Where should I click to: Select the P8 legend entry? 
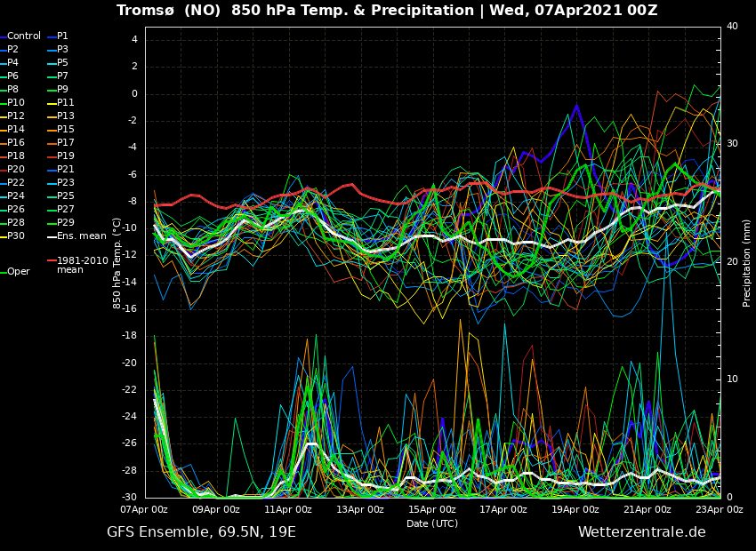[12, 89]
